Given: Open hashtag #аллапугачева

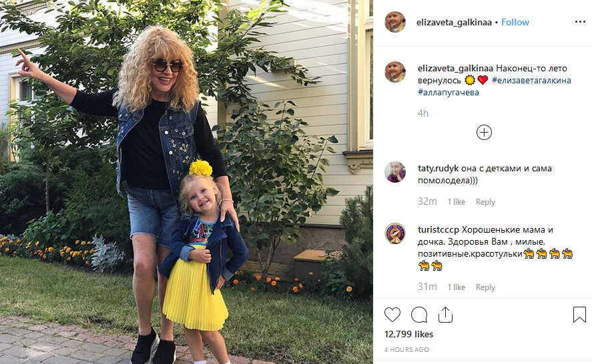Looking at the screenshot, I should 448,93.
